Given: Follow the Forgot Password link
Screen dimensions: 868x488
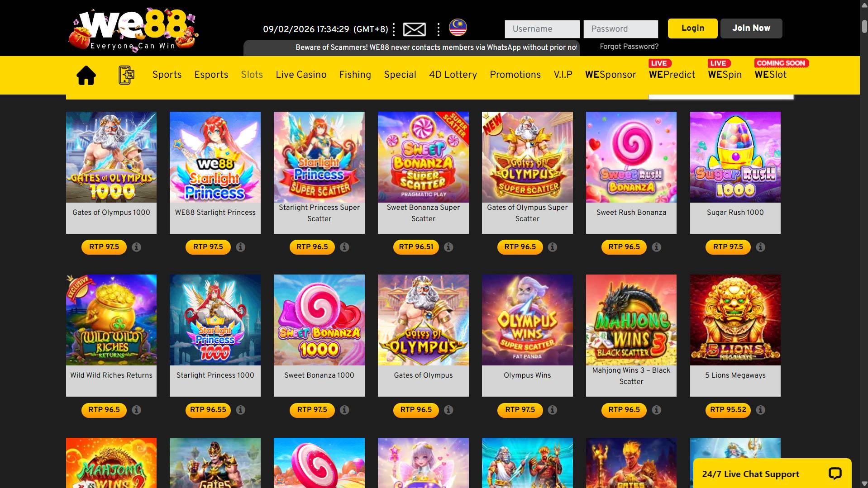Looking at the screenshot, I should (629, 47).
